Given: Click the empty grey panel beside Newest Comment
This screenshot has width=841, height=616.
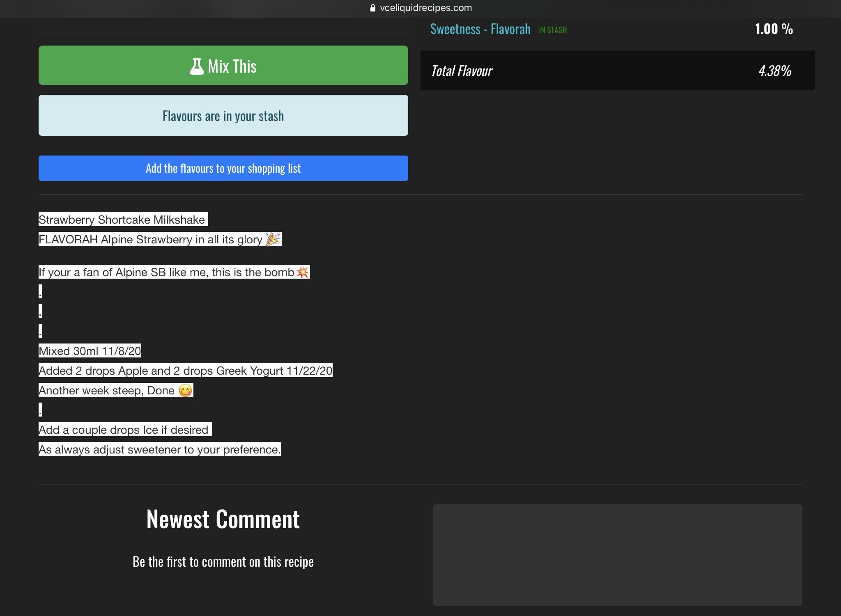Looking at the screenshot, I should [x=617, y=555].
